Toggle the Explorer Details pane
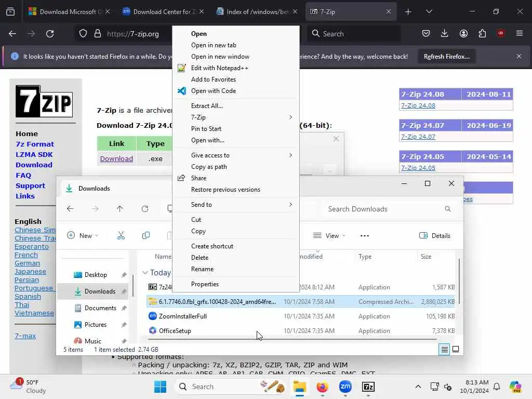 pyautogui.click(x=435, y=235)
